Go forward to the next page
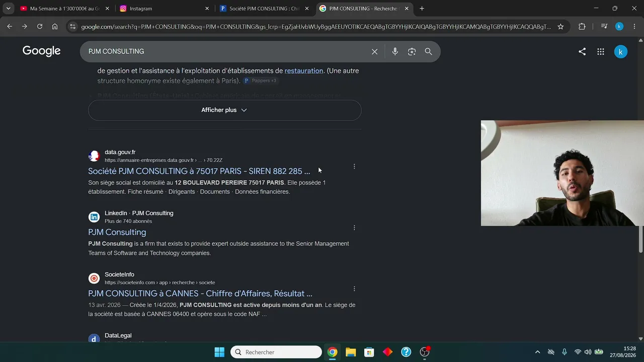 coord(25,27)
